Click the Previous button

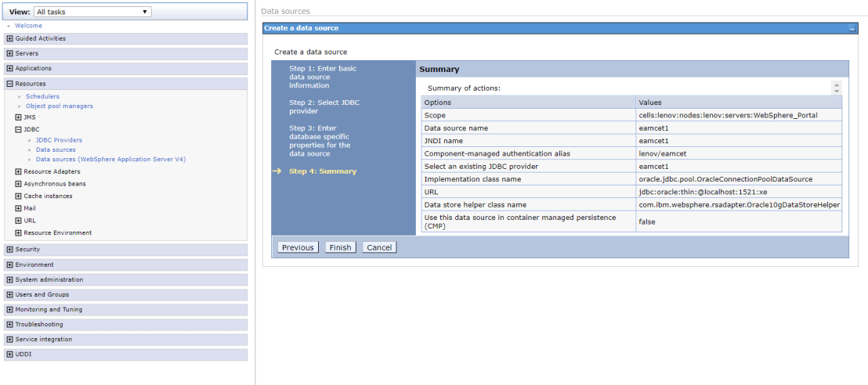click(x=298, y=247)
